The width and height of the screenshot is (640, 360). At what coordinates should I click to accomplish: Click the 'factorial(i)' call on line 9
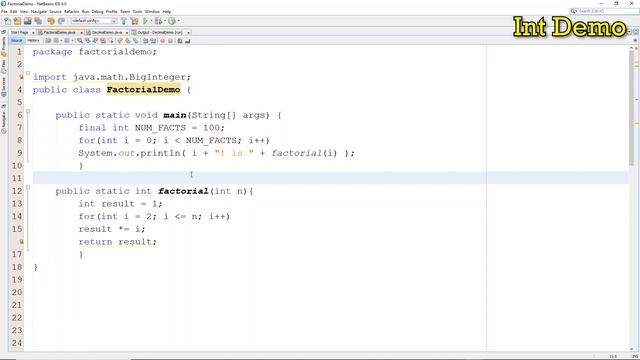coord(304,153)
